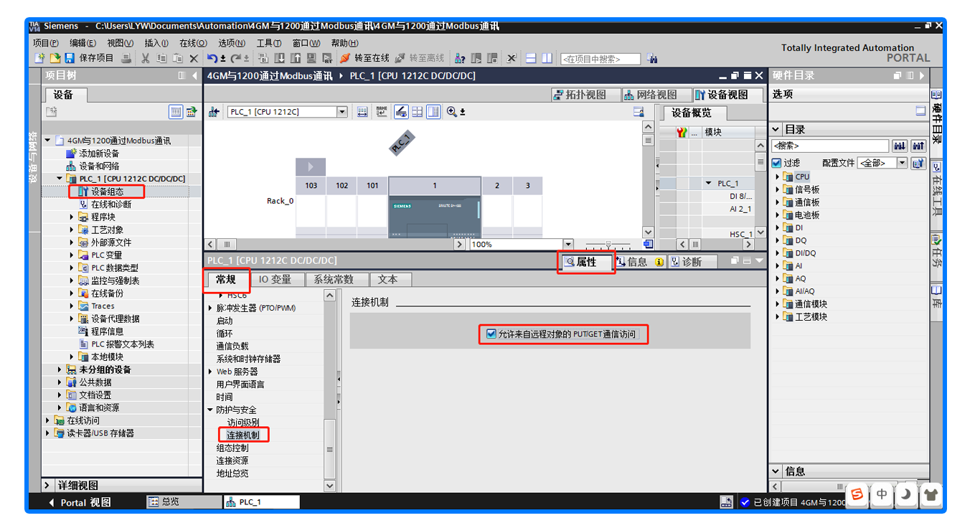Click 保存项目 save project button
The width and height of the screenshot is (980, 523).
pyautogui.click(x=90, y=58)
